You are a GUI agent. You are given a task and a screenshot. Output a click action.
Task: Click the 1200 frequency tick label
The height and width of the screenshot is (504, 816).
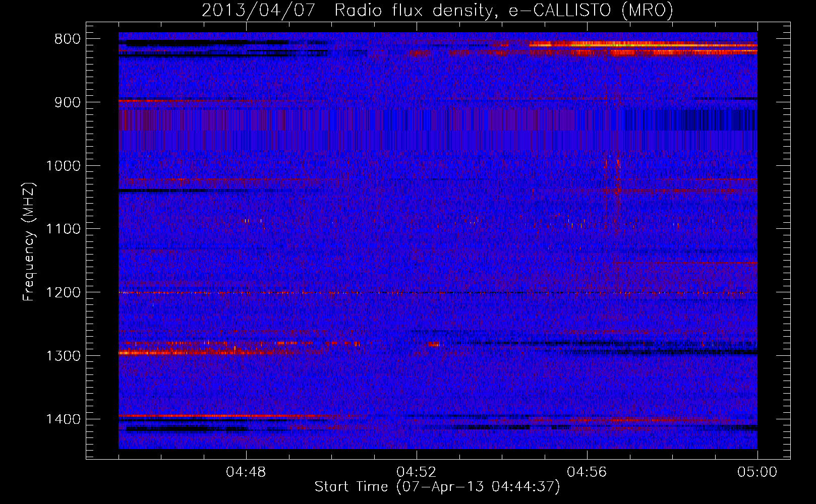tap(63, 293)
